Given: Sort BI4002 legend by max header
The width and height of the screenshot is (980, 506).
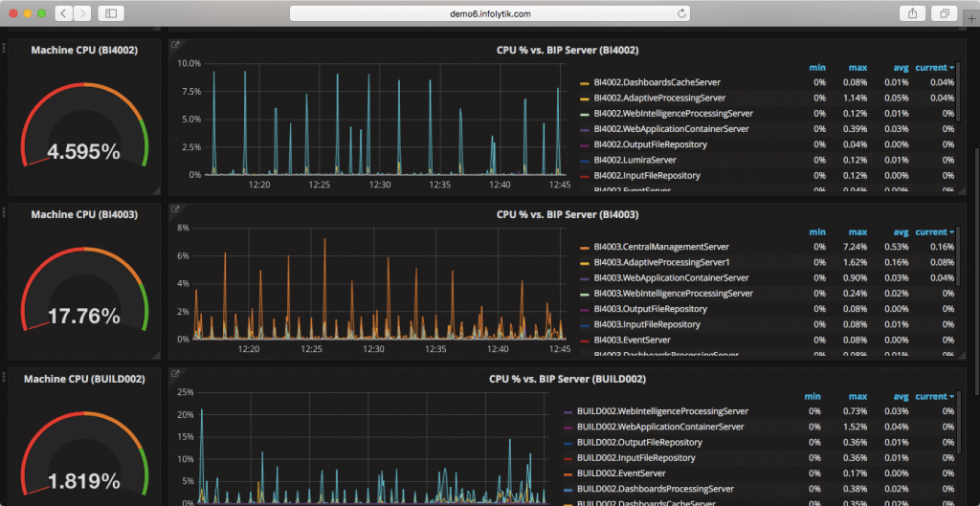Looking at the screenshot, I should 858,67.
